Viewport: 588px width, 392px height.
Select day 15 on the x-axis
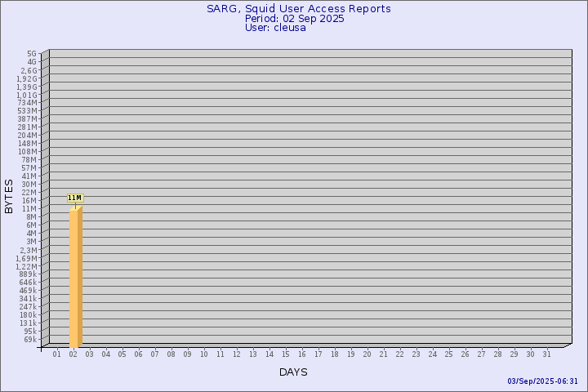285,354
